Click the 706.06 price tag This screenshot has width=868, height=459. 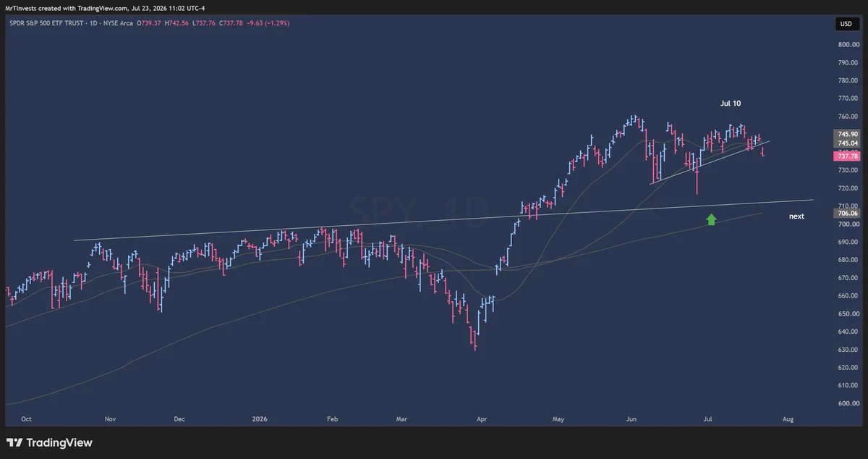[x=846, y=214]
